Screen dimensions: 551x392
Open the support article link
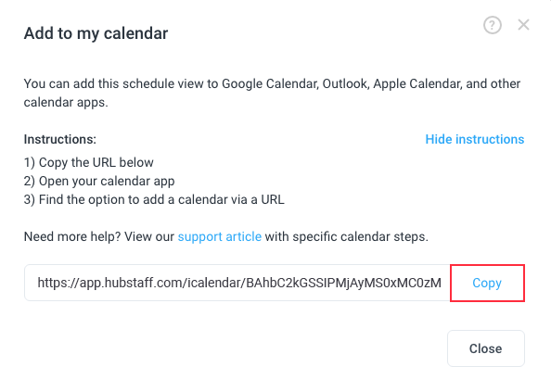point(220,237)
